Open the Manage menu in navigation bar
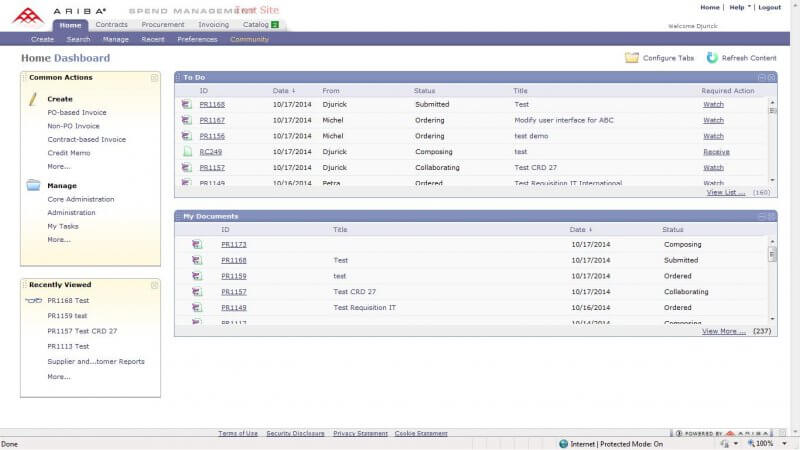The image size is (800, 450). tap(116, 39)
